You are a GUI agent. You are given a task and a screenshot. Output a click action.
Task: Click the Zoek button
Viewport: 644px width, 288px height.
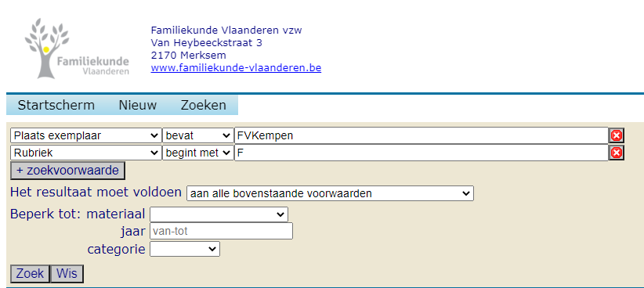30,274
